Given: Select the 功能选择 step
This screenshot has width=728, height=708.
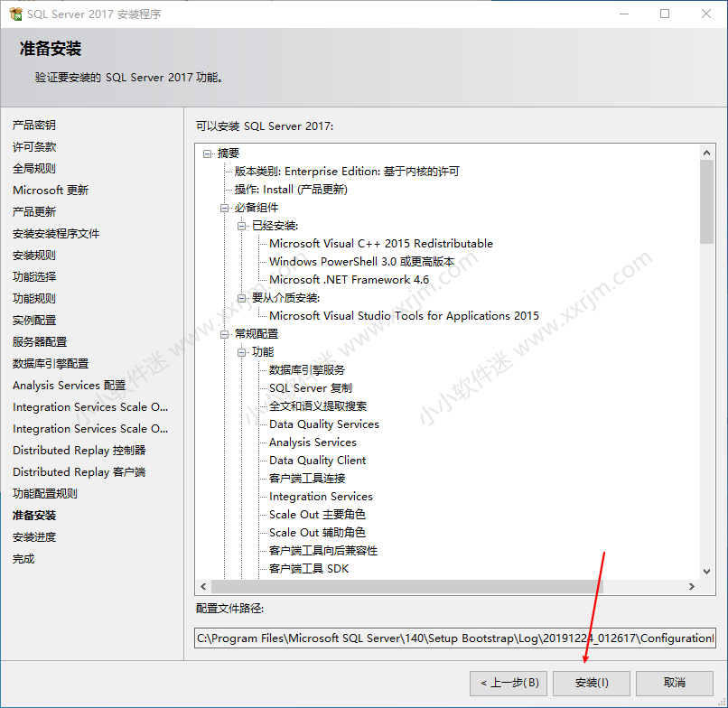Looking at the screenshot, I should [x=34, y=277].
